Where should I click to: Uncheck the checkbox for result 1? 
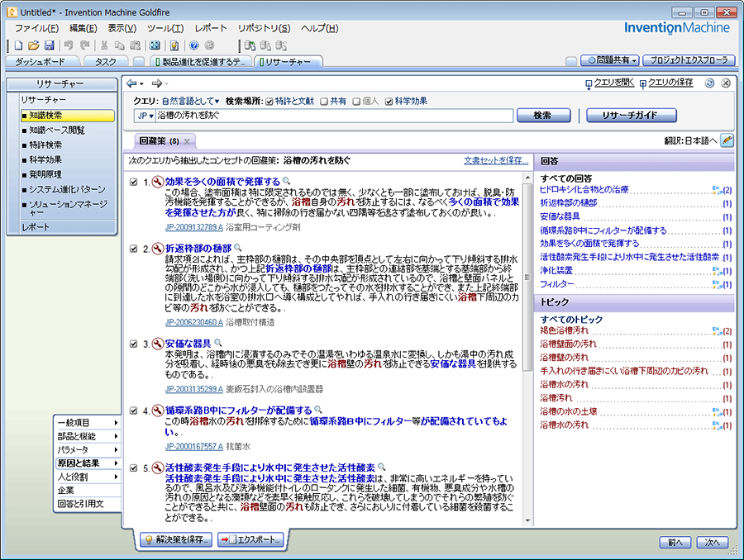point(134,182)
